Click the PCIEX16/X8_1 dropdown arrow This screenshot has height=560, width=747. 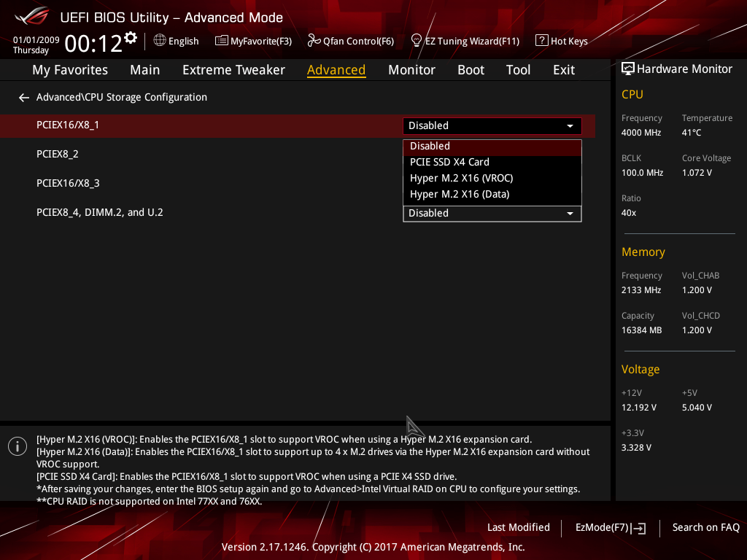coord(570,126)
